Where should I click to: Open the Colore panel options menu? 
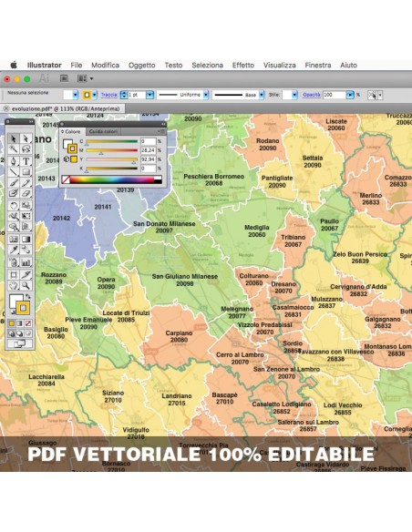(x=161, y=132)
